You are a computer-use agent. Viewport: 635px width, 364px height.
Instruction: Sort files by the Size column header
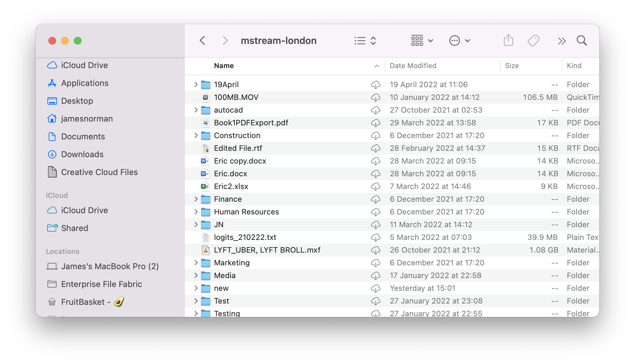point(511,66)
